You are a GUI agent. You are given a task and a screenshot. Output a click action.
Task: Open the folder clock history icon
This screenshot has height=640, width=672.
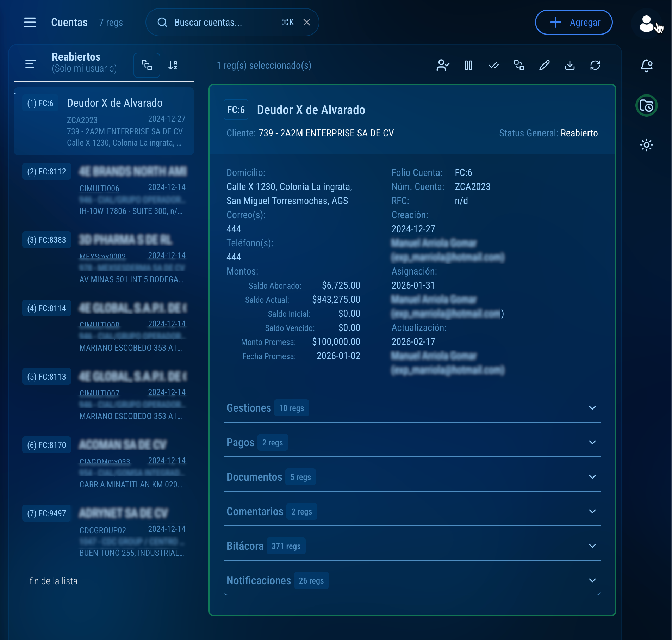click(x=646, y=105)
